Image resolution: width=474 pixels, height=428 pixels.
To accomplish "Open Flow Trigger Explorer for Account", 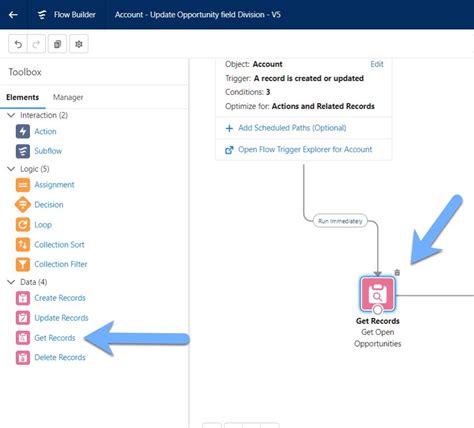I will tap(305, 149).
